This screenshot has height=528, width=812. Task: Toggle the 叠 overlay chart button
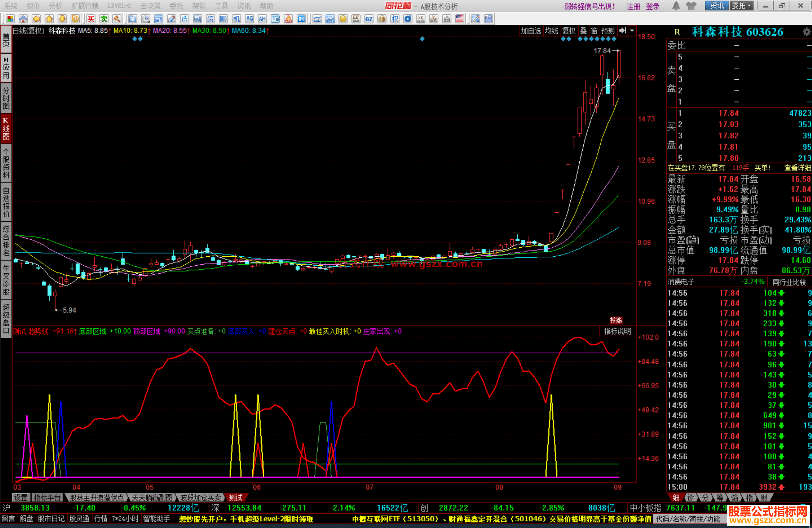(583, 31)
